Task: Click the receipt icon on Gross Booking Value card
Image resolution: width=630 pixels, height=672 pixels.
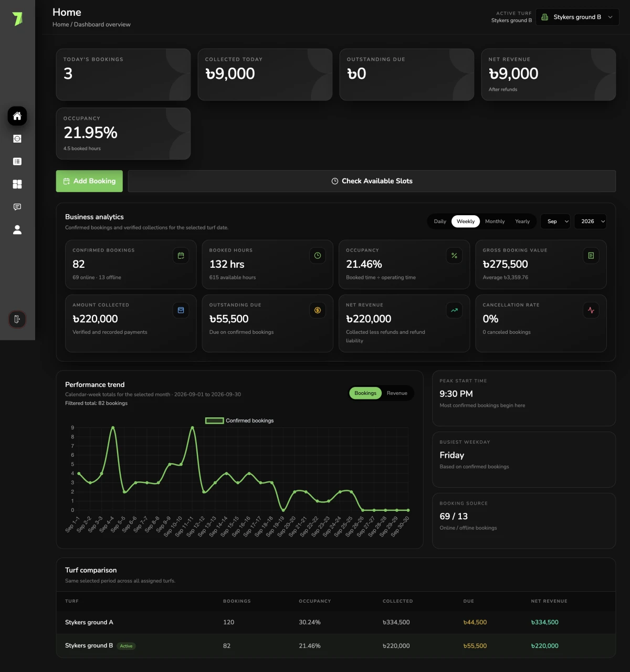Action: coord(591,256)
